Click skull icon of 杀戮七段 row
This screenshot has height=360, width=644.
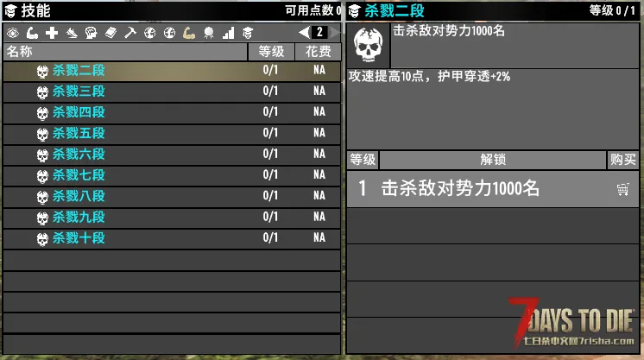point(42,176)
